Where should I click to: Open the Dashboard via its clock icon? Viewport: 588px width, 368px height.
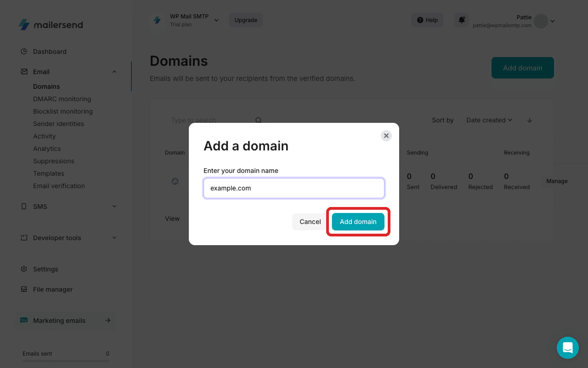pos(24,51)
